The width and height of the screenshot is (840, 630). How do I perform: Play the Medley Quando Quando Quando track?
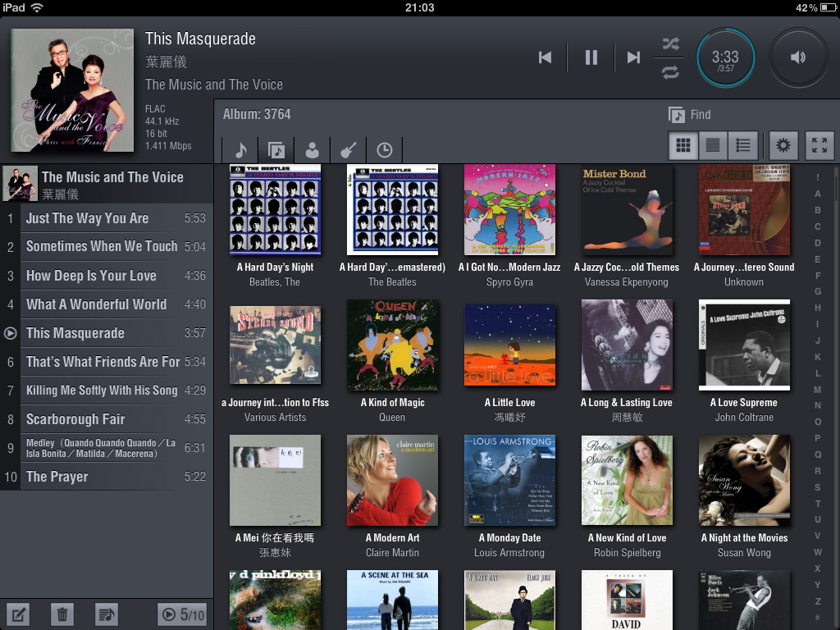[107, 448]
